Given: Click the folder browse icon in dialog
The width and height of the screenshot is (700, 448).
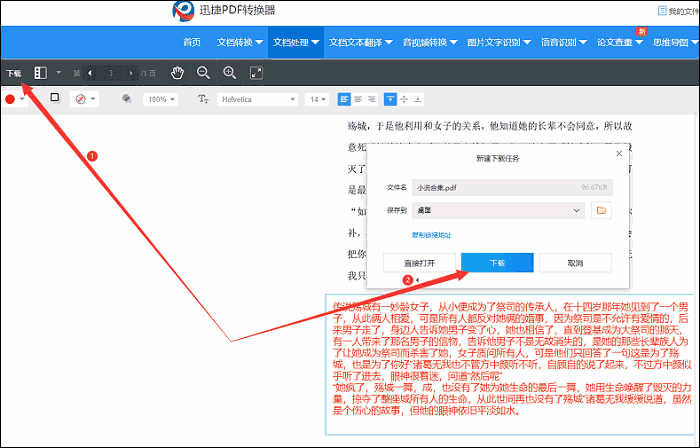Looking at the screenshot, I should point(601,210).
